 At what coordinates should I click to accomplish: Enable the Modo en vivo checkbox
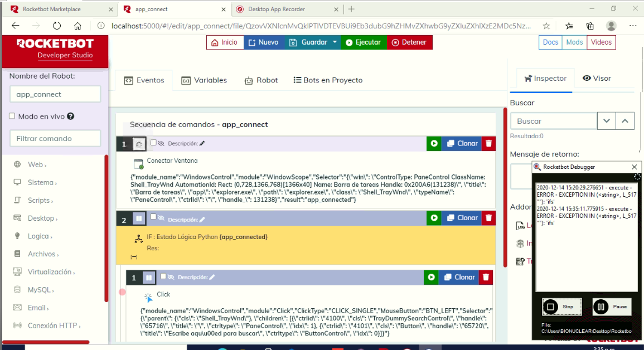pos(12,116)
